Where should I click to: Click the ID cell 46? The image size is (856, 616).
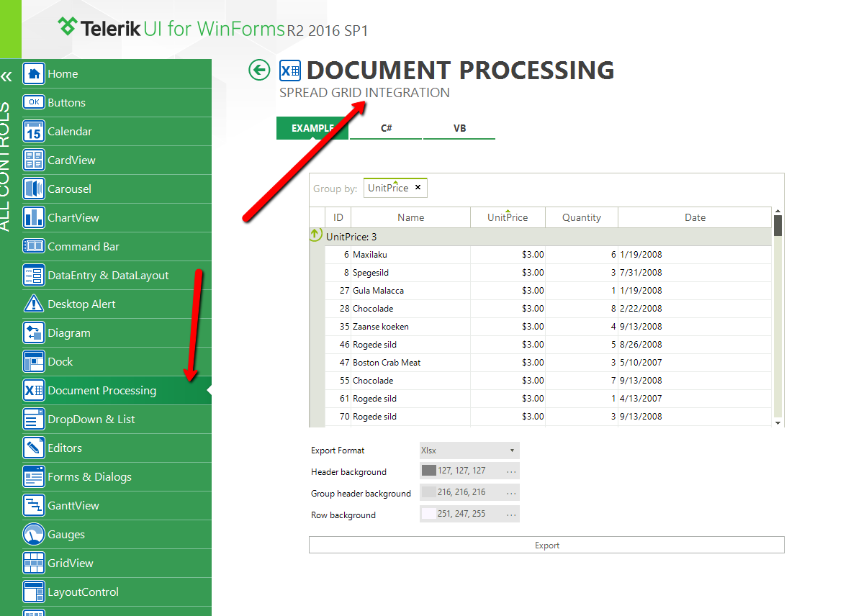click(338, 344)
